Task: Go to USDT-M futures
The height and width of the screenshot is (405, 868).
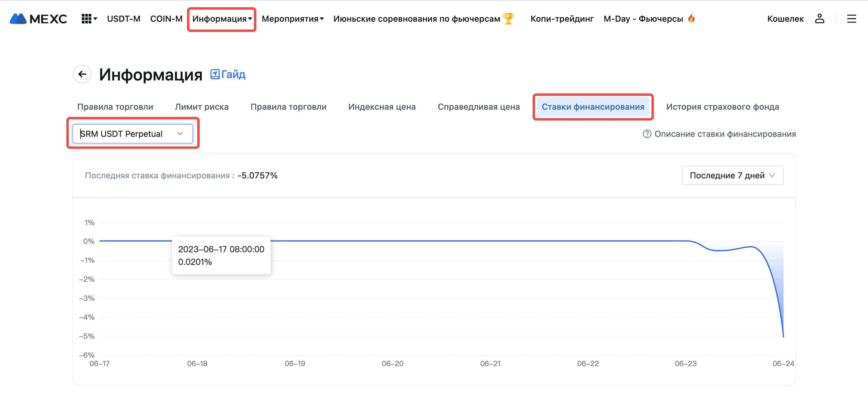Action: [124, 19]
